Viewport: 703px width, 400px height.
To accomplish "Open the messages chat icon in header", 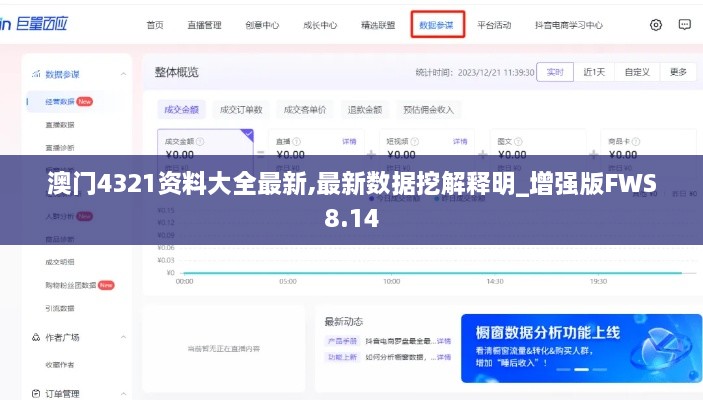I will (x=684, y=25).
